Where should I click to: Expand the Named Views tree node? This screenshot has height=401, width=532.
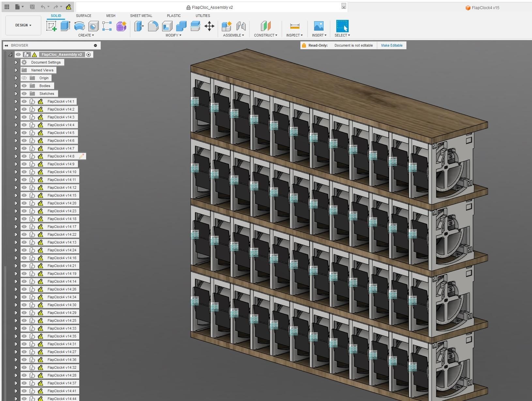(x=16, y=70)
